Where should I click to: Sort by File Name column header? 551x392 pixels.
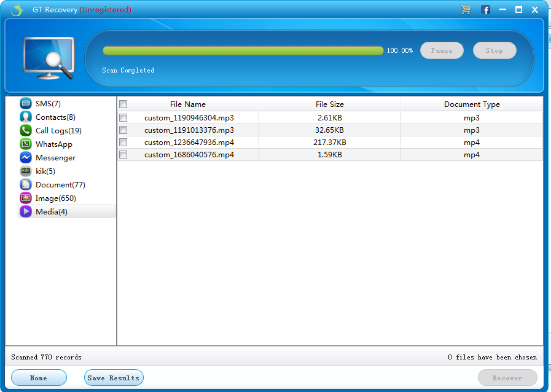(188, 104)
